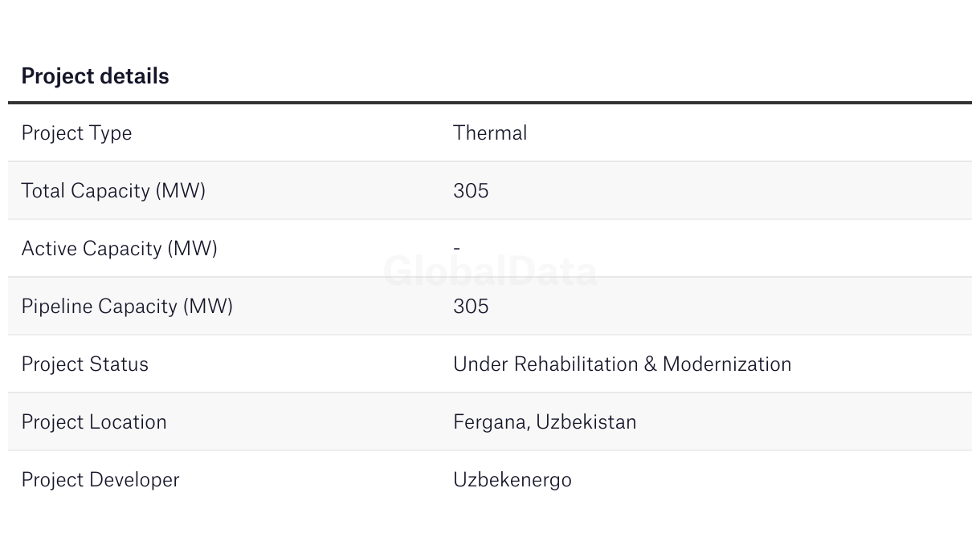
Task: Click the word Fergana in location
Action: point(491,422)
